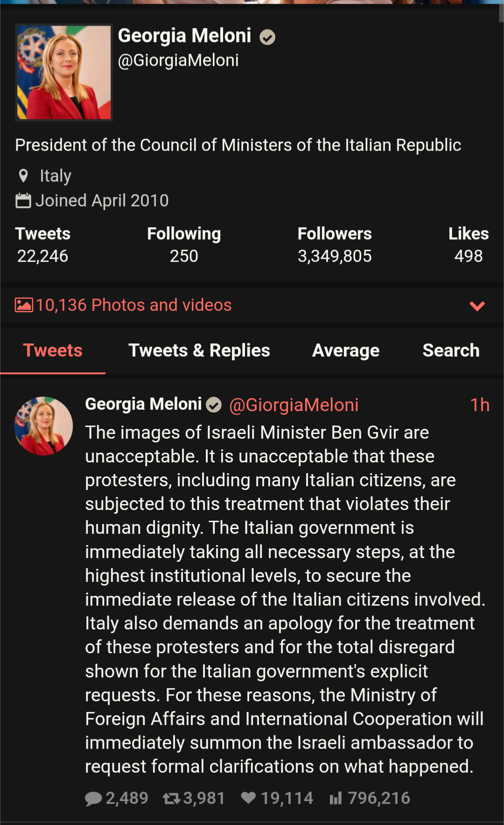Click the location pin icon next to Italy
This screenshot has width=504, height=825.
pyautogui.click(x=23, y=176)
